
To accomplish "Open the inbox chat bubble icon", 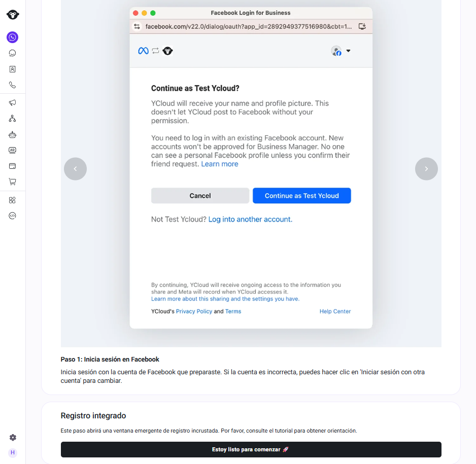I will pos(13,53).
